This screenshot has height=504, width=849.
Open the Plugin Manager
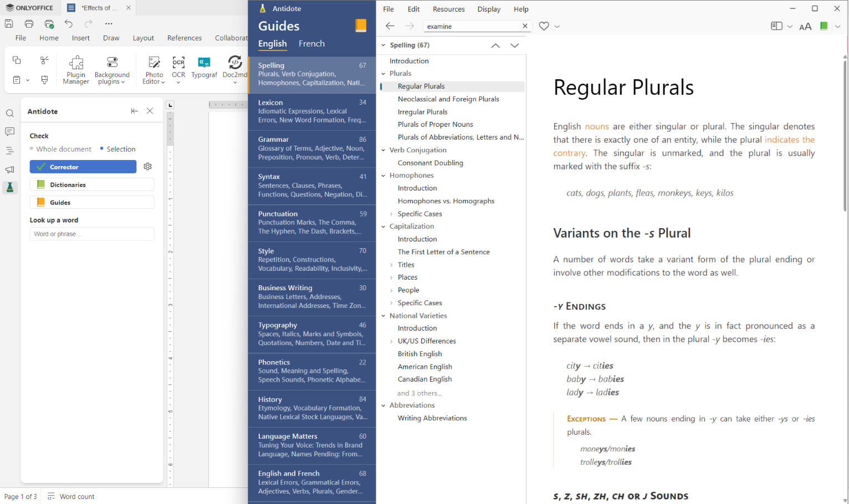click(x=76, y=70)
